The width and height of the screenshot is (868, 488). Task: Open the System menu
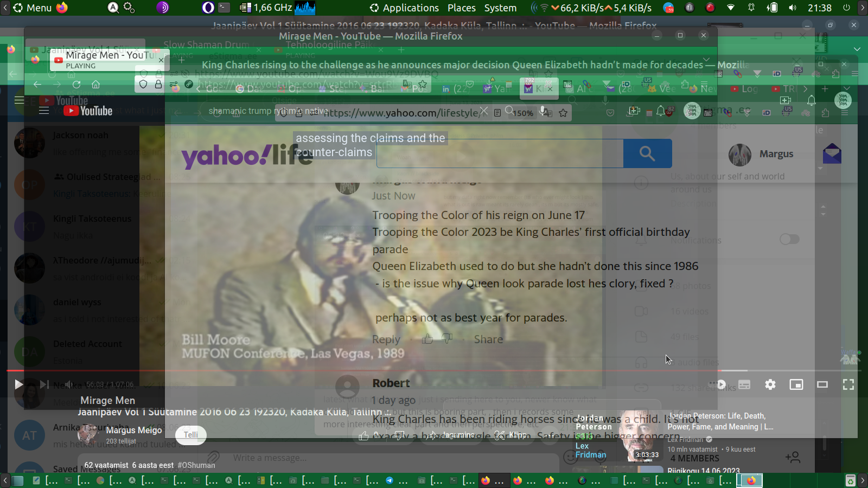click(500, 8)
